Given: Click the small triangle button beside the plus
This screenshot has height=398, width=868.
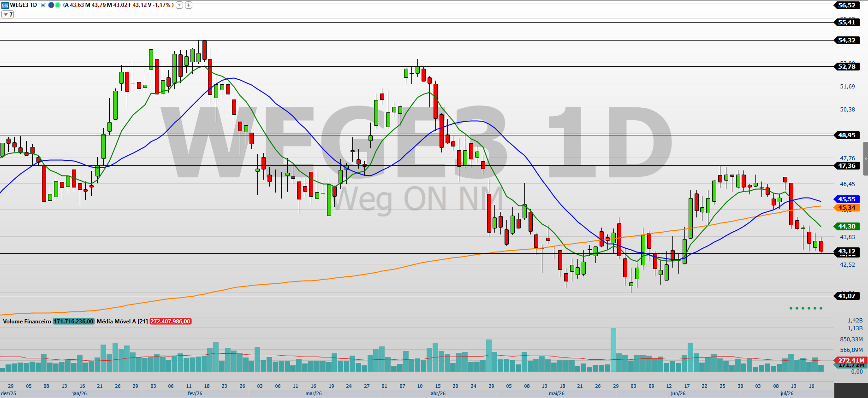Looking at the screenshot, I should [x=179, y=5].
